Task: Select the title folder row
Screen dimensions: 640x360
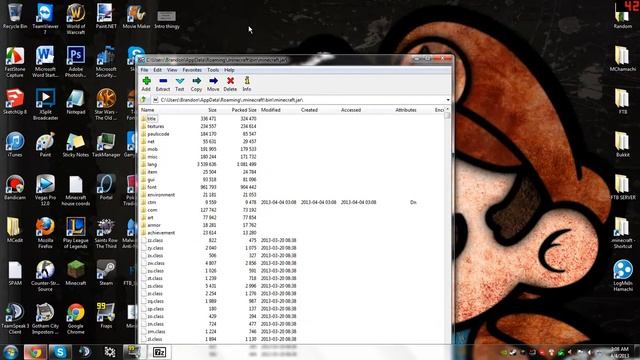Action: point(292,118)
